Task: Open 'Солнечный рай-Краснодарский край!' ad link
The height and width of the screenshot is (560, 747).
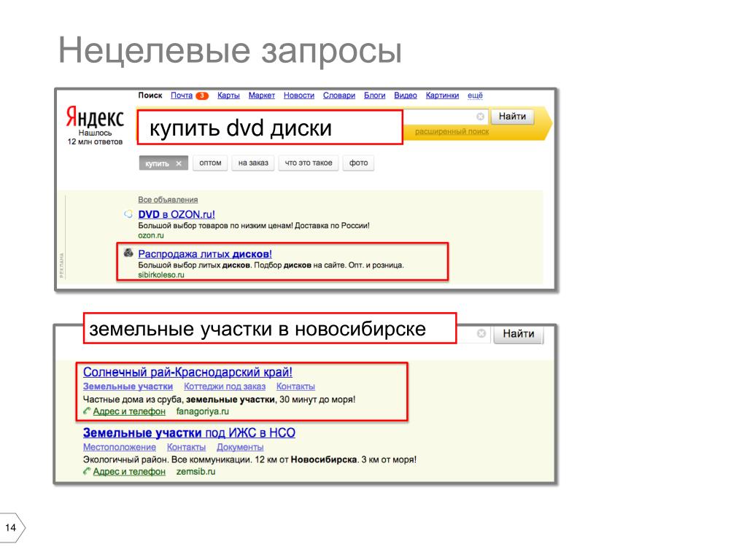Action: 187,372
